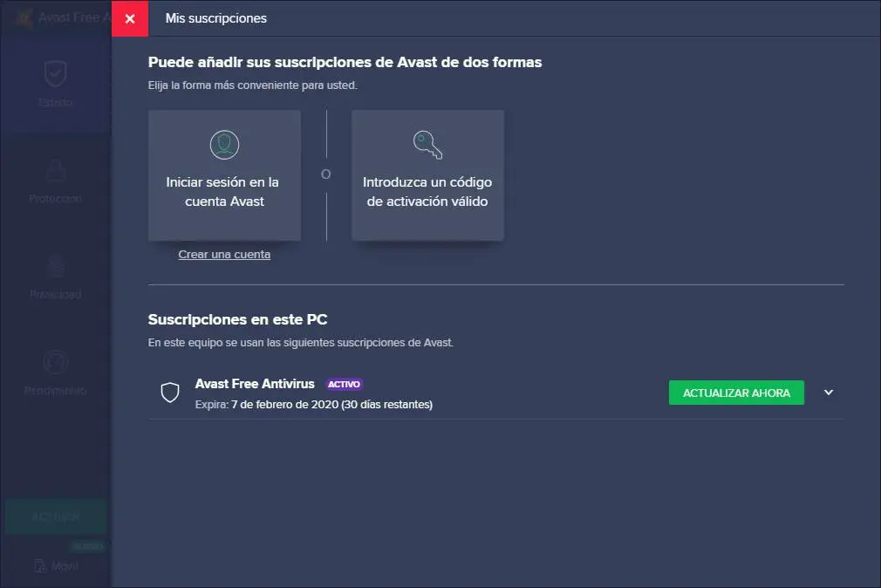This screenshot has height=588, width=881.
Task: Click the ACTUALIZAR AHORA button
Action: point(736,393)
